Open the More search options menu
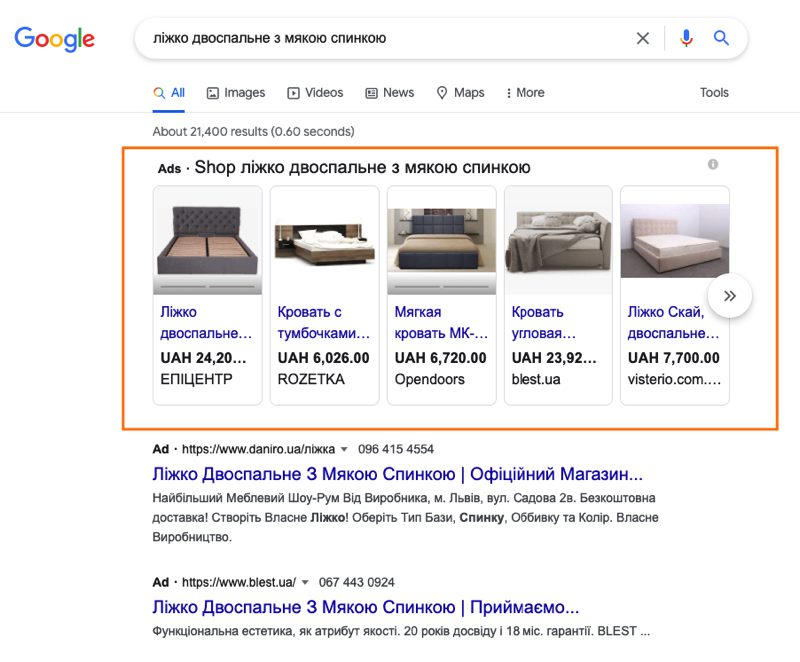This screenshot has width=800, height=662. [521, 92]
